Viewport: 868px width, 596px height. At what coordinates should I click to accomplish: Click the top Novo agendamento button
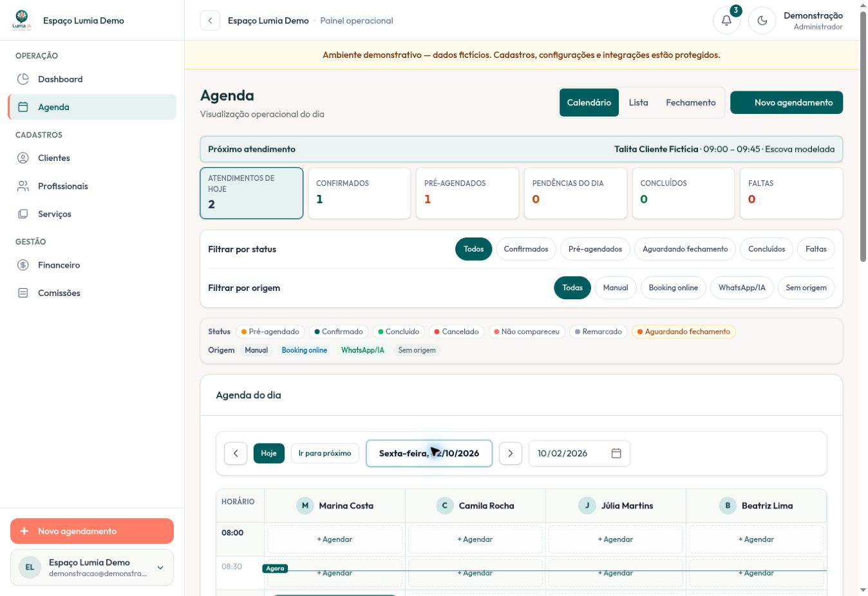coord(786,102)
